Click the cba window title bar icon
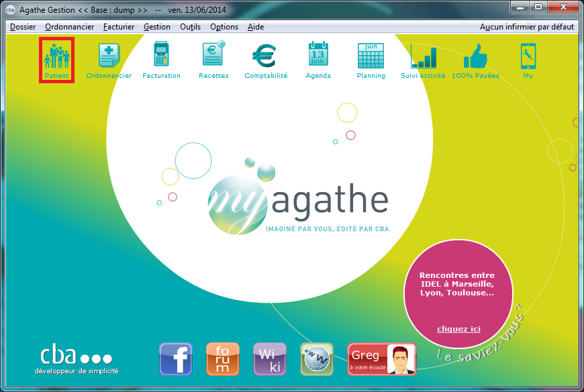 point(10,9)
